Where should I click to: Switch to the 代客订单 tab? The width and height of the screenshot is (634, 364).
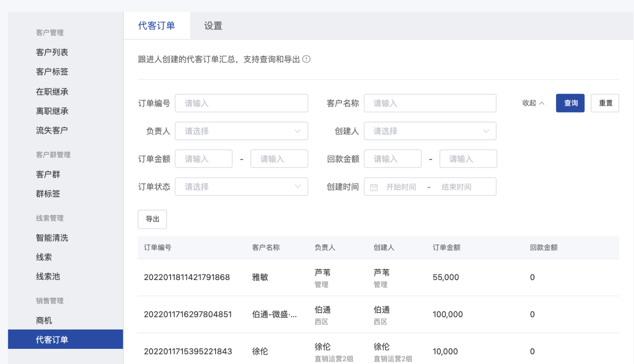(157, 26)
